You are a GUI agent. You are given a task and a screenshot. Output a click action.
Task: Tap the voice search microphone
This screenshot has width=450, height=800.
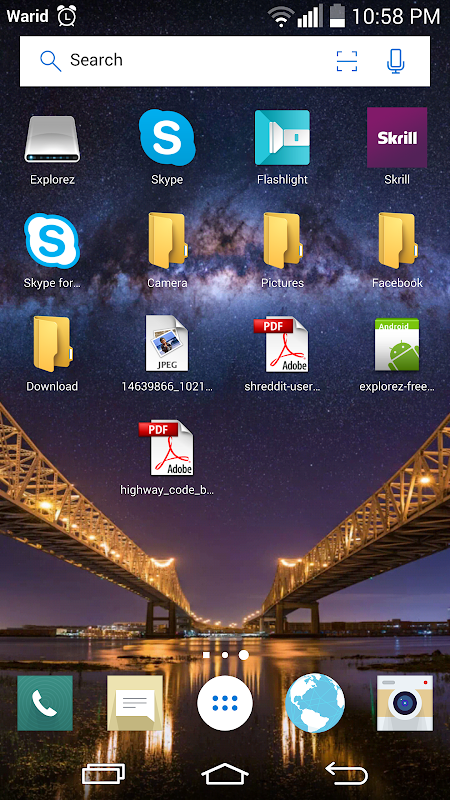(x=396, y=61)
